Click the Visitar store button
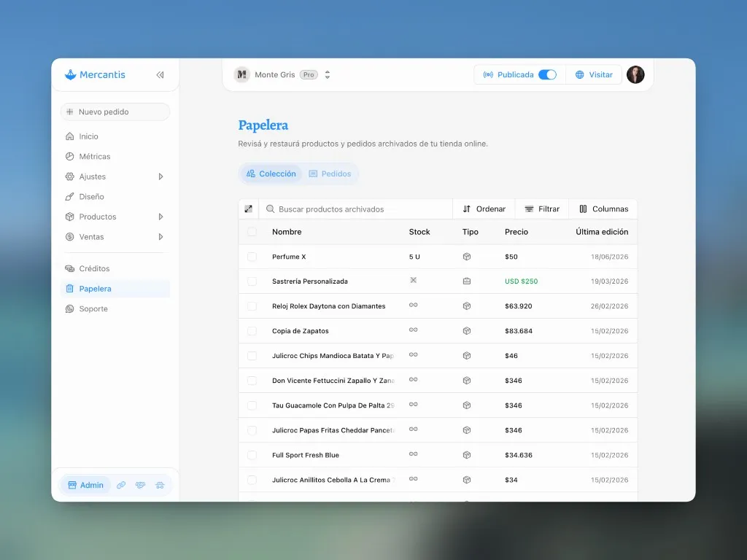This screenshot has width=747, height=560. 594,75
